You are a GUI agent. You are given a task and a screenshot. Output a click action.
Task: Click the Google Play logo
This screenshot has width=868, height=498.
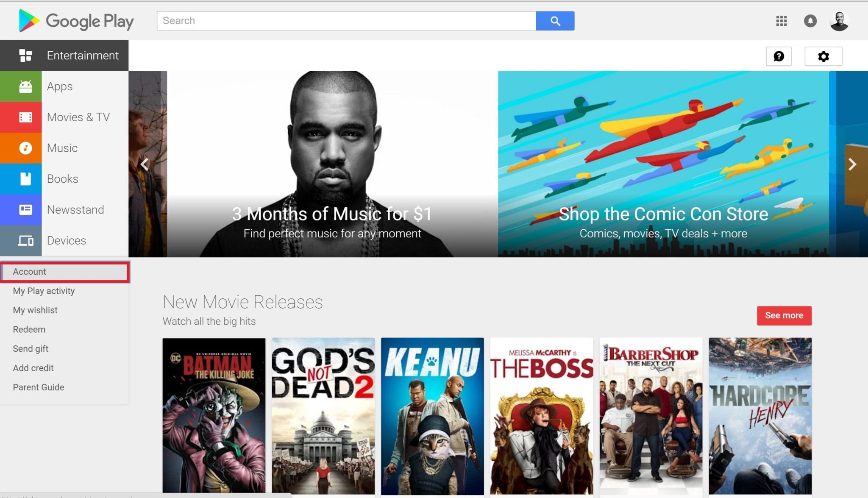75,21
